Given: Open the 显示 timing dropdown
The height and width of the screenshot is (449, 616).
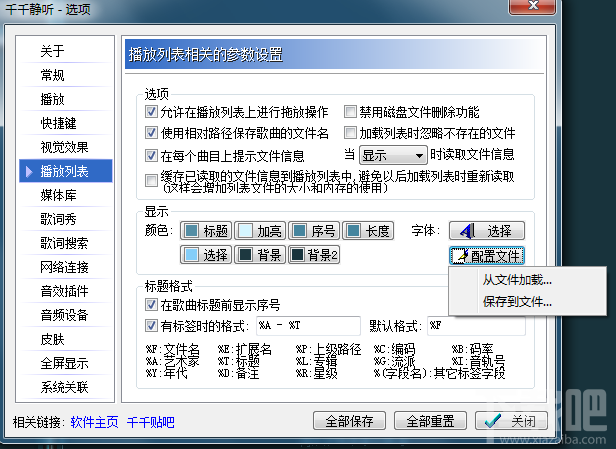Looking at the screenshot, I should [393, 156].
